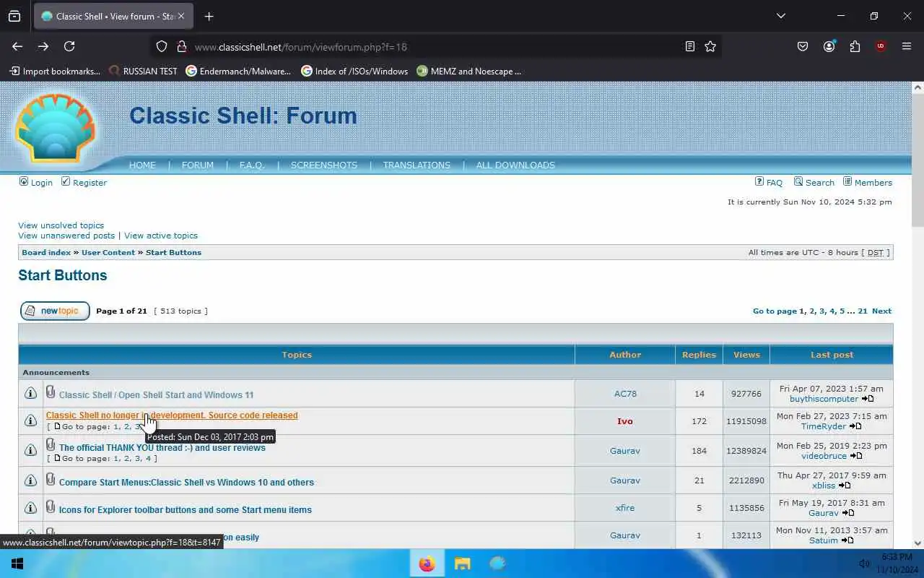This screenshot has width=924, height=578.
Task: Go back with the browser back arrow
Action: coord(17,46)
